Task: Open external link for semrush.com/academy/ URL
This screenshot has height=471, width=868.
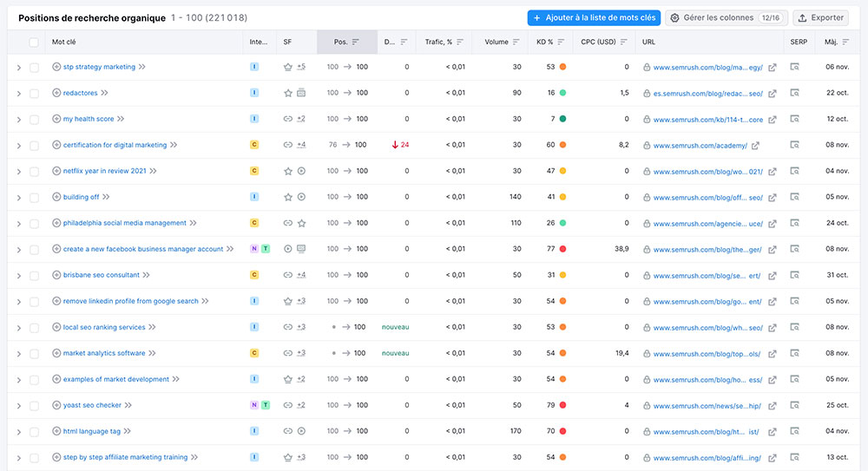Action: point(756,146)
